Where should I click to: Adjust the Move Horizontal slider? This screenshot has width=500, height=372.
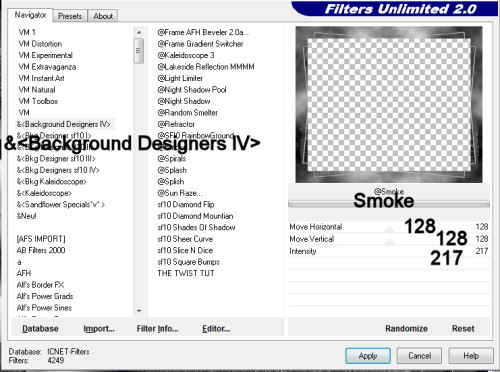389,227
